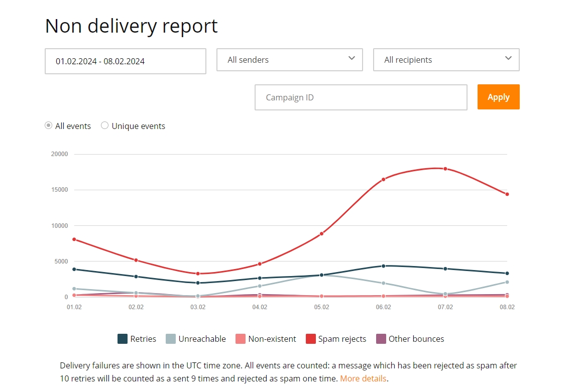Select the Unique events radio button

105,125
